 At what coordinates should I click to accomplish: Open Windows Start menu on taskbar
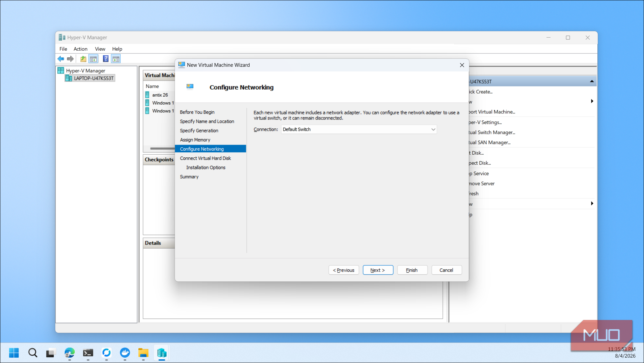coord(14,353)
